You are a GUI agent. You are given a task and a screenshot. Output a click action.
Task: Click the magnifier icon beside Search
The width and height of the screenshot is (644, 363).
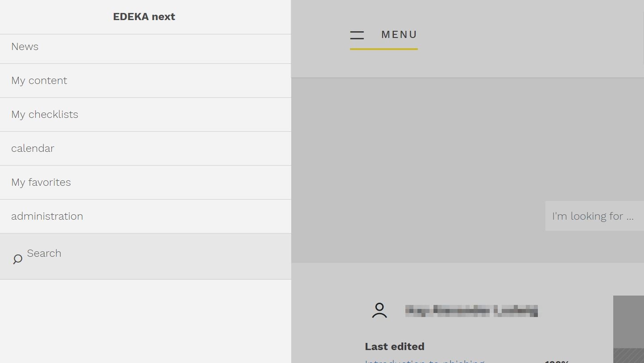(x=17, y=259)
